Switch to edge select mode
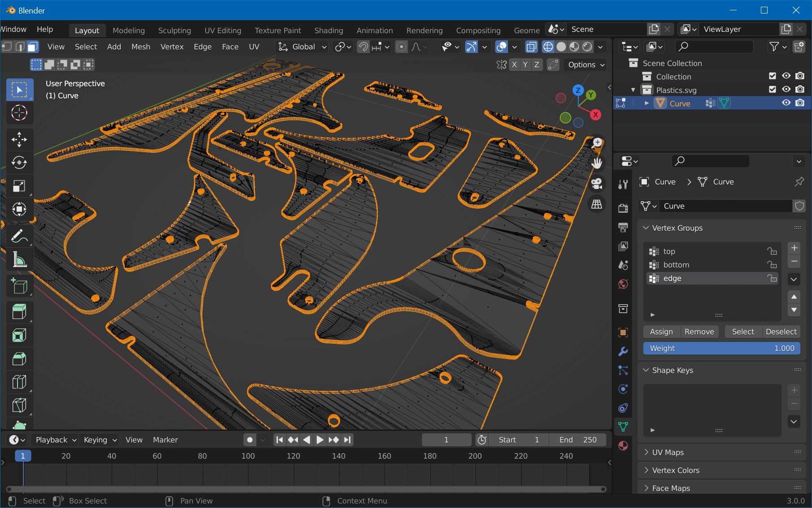812x508 pixels. pyautogui.click(x=20, y=47)
